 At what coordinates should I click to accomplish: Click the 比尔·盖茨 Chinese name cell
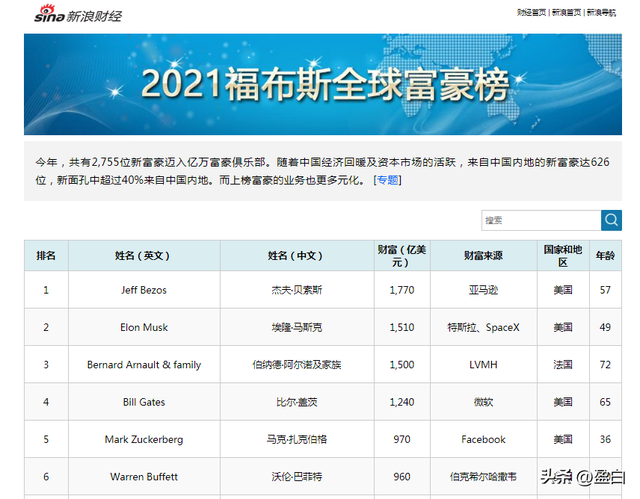point(297,402)
